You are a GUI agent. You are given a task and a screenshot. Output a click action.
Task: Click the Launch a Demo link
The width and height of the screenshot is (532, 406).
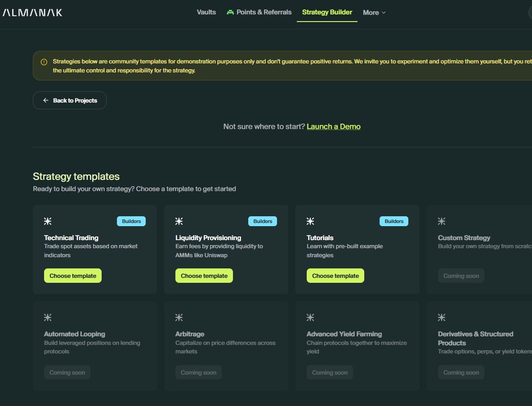tap(334, 126)
